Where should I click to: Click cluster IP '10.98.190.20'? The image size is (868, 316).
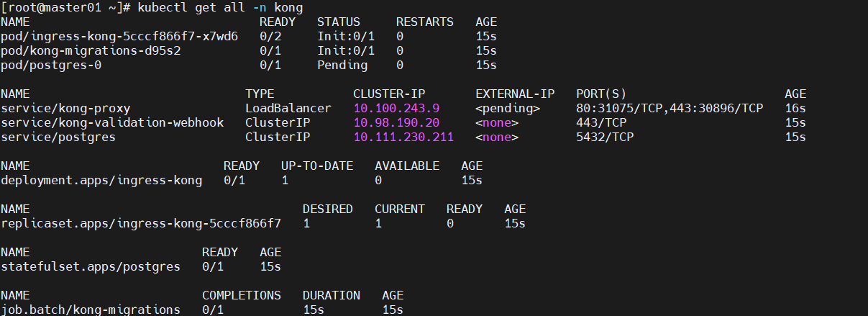396,122
